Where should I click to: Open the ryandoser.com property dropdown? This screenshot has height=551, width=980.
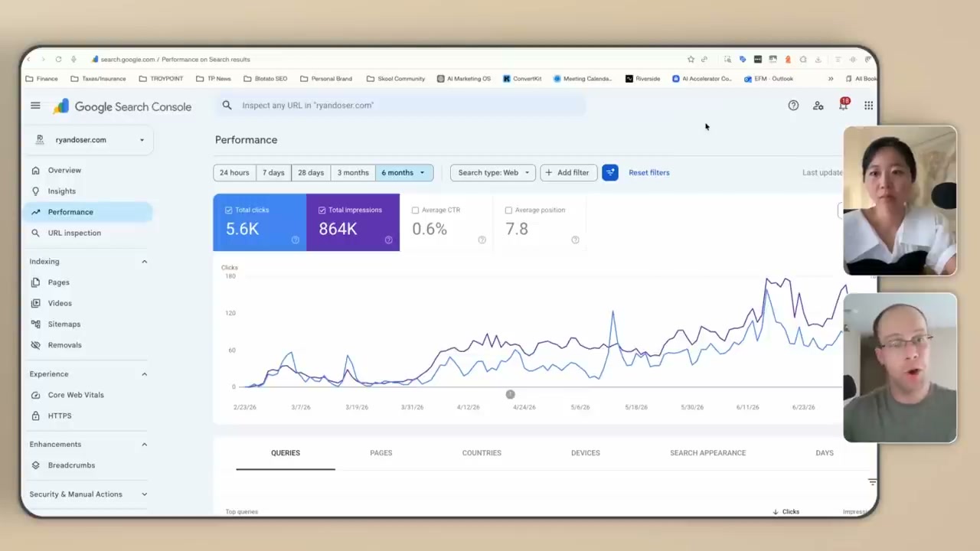click(x=88, y=140)
